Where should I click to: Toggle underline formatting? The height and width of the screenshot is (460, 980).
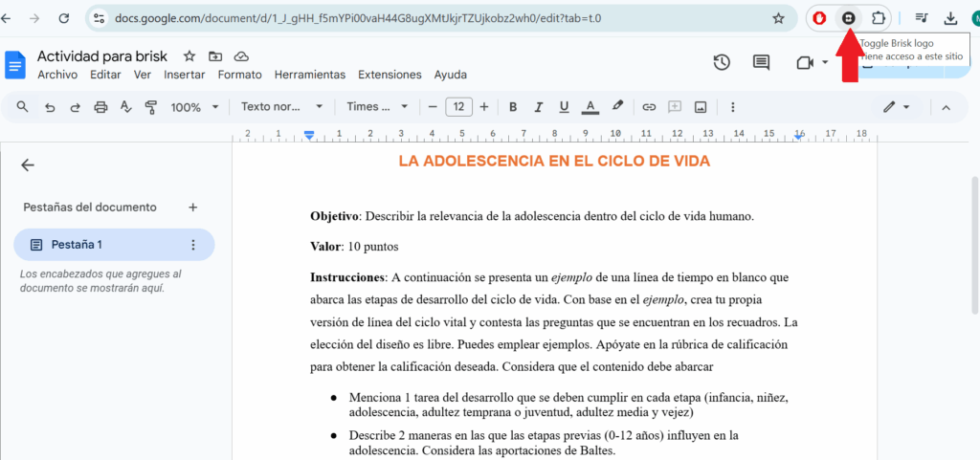click(565, 107)
